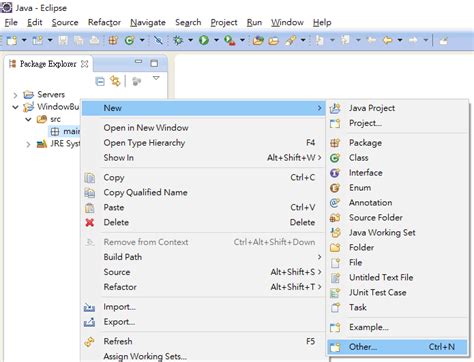Open the File menu
Screen dimensions: 474x362
11,23
